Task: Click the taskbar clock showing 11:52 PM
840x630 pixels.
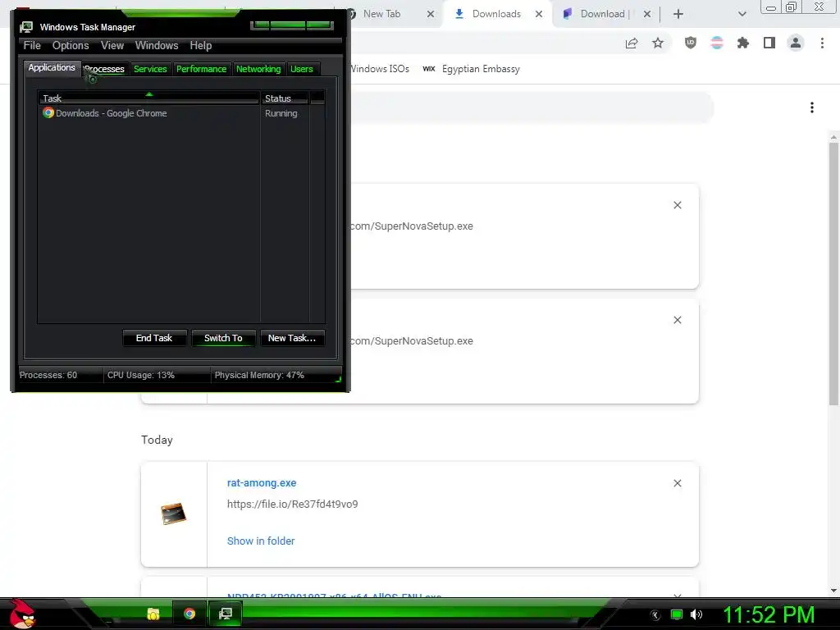Action: click(x=769, y=615)
